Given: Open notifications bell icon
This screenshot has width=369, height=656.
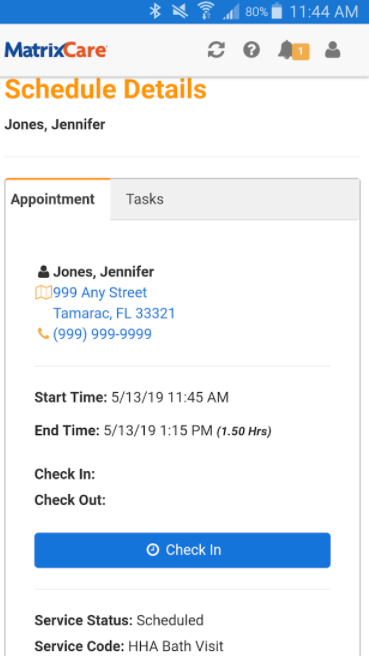Looking at the screenshot, I should [285, 50].
